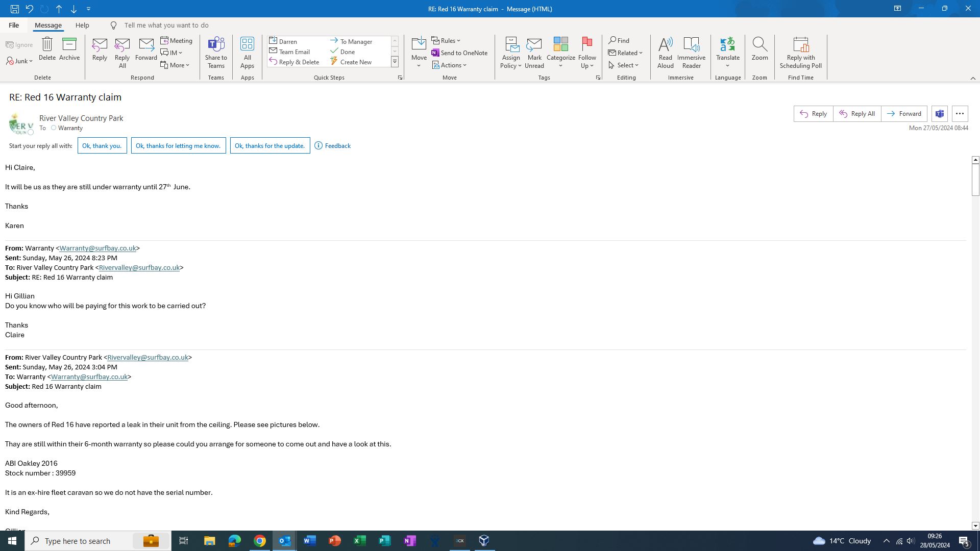Choose 'Ok, thanks for the update.' suggested reply
This screenshot has width=980, height=551.
coord(269,146)
